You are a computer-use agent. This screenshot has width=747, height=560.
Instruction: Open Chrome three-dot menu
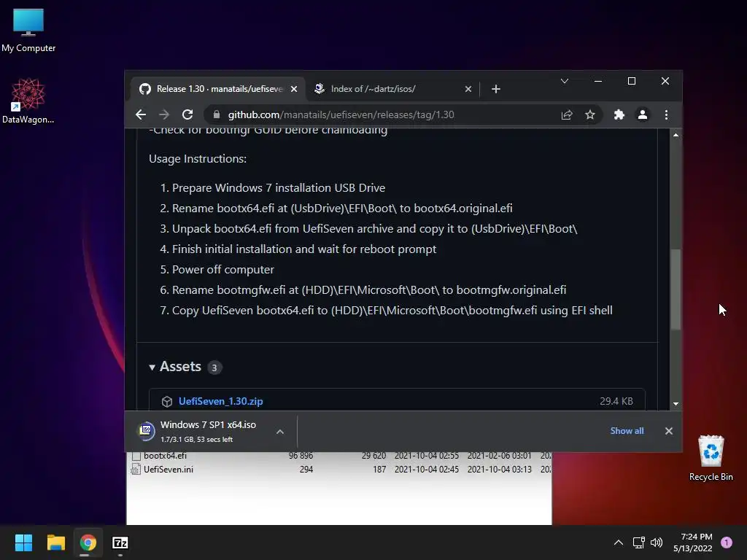666,114
